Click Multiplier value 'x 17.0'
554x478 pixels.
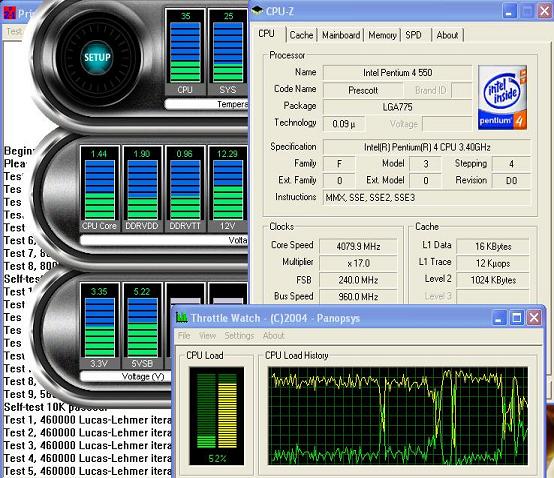(358, 263)
